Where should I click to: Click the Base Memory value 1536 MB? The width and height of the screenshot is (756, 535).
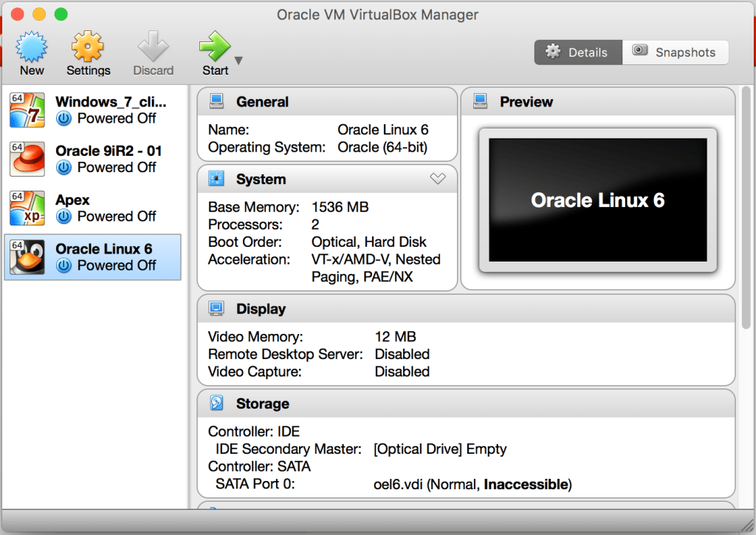(x=340, y=207)
